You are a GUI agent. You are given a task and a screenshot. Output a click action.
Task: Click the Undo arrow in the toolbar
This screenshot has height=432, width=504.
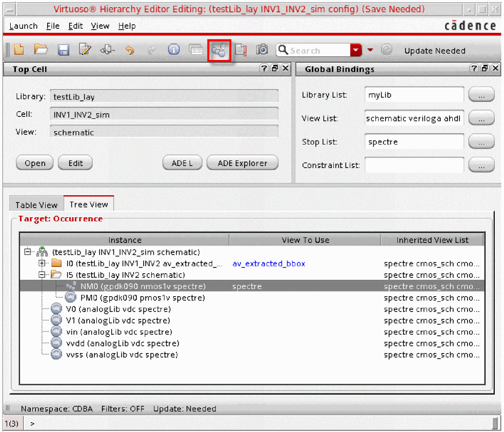[x=130, y=50]
